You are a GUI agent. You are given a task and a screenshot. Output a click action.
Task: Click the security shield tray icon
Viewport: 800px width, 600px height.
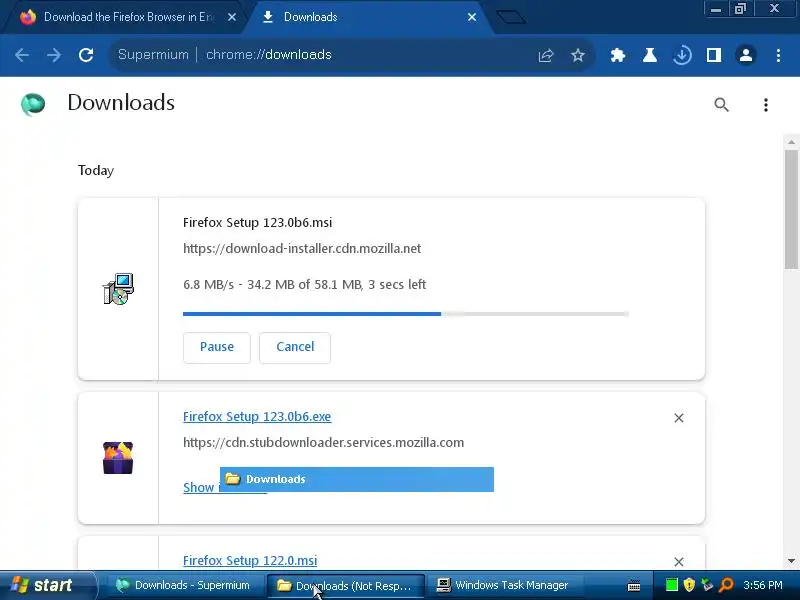click(x=689, y=585)
